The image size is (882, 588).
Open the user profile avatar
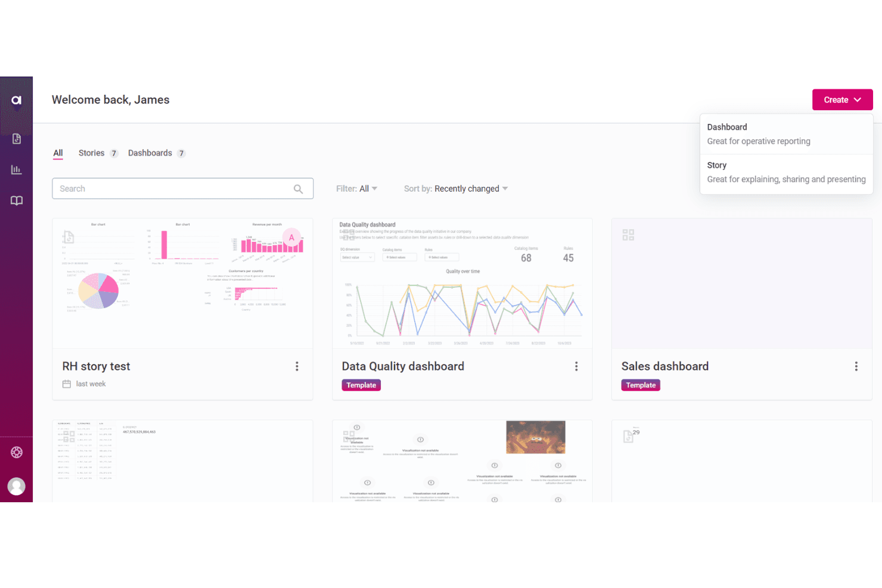pos(17,486)
